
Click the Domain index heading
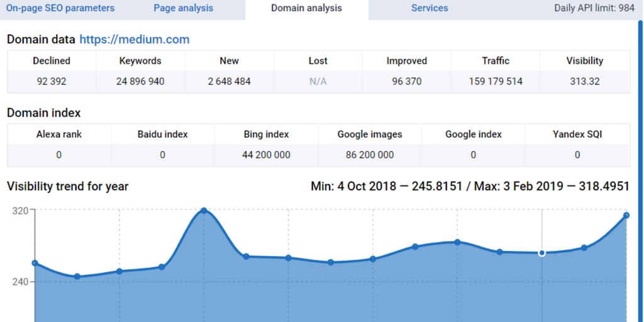click(x=44, y=113)
